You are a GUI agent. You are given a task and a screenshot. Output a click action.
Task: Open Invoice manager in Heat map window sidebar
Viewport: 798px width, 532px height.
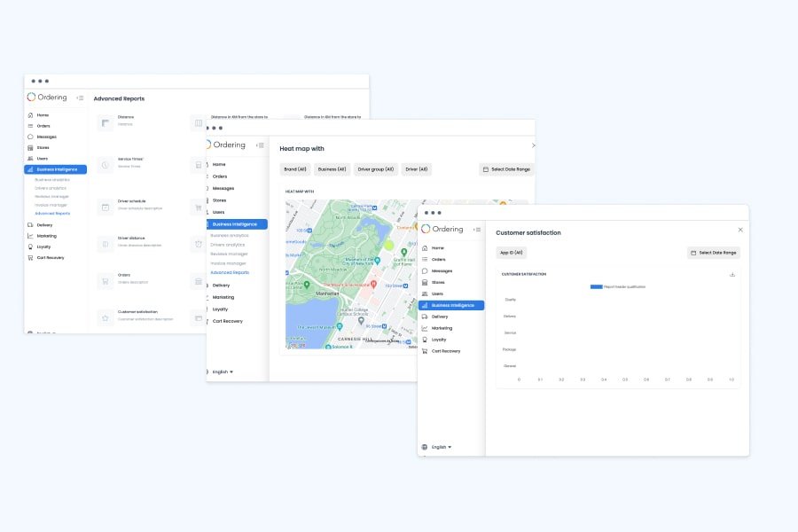click(228, 263)
